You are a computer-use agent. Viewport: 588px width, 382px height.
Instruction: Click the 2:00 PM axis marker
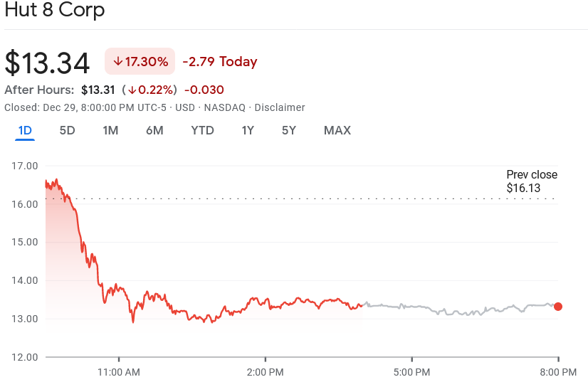pos(265,372)
